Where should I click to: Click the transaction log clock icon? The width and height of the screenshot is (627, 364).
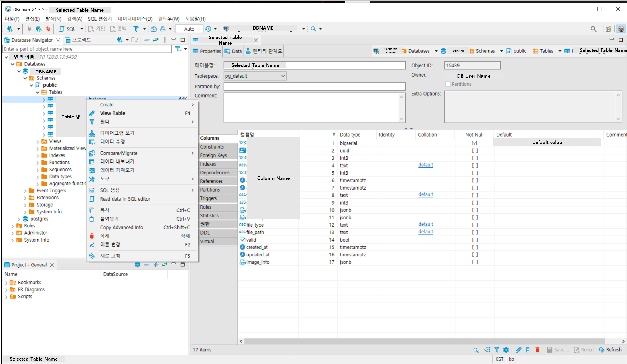click(208, 29)
